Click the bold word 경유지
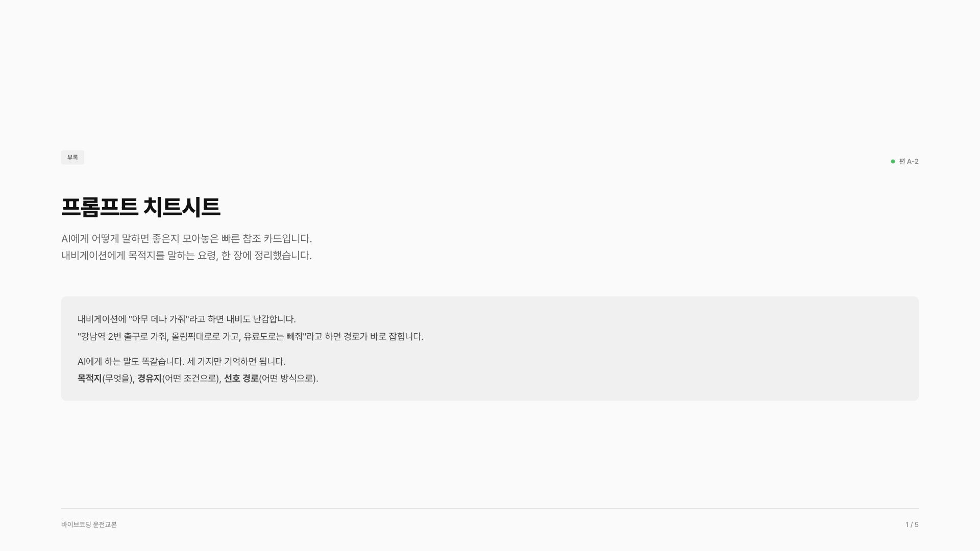This screenshot has height=551, width=980. 150,379
